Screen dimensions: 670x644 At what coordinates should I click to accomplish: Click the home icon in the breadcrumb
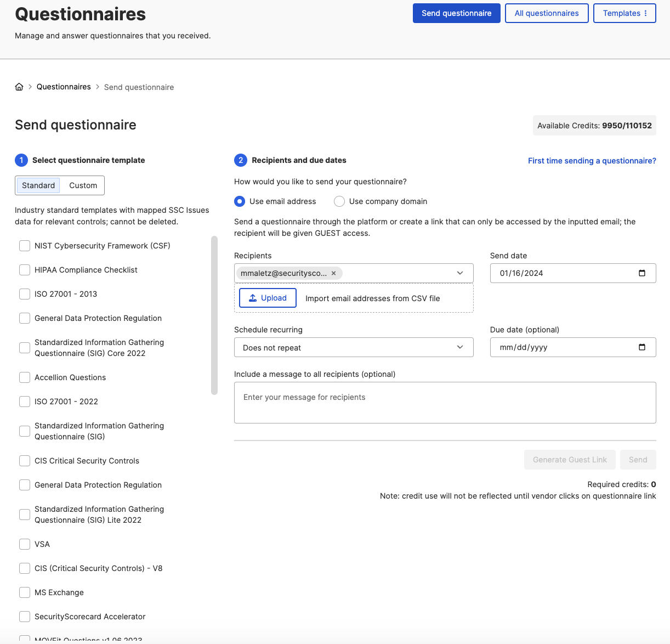point(19,86)
